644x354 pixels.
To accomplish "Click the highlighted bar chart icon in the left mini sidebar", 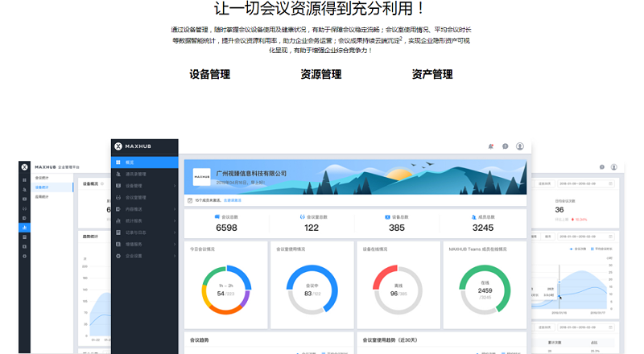I will [x=24, y=227].
